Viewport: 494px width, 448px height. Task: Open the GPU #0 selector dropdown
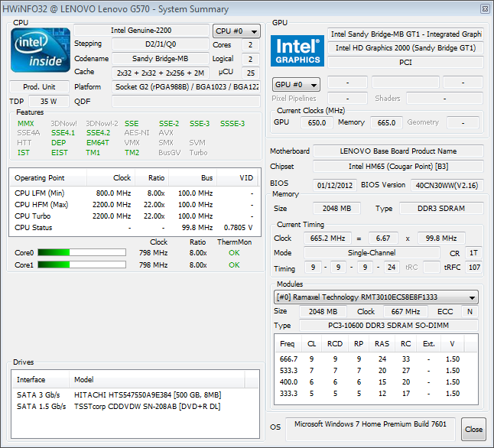point(295,84)
